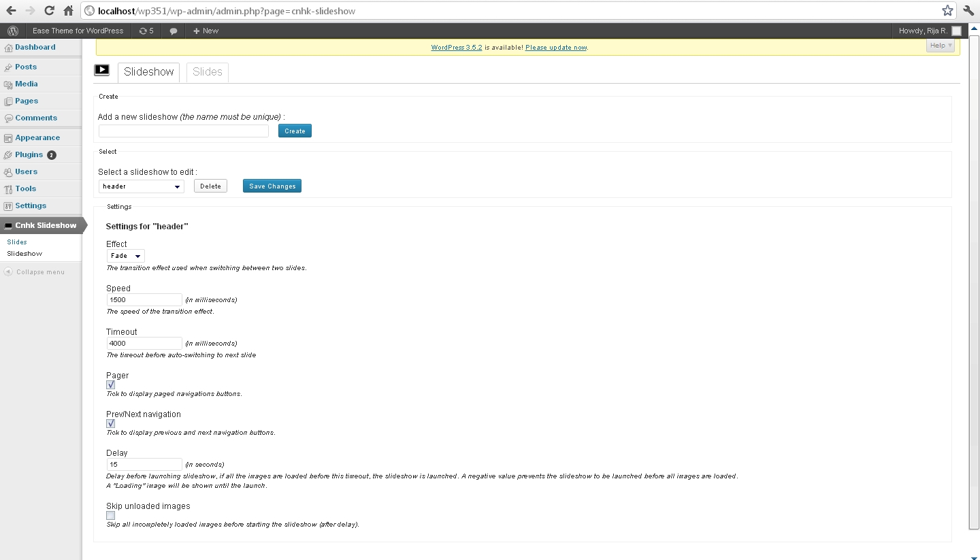Open the comments bubble in admin bar
This screenshot has width=980, height=560.
point(174,31)
